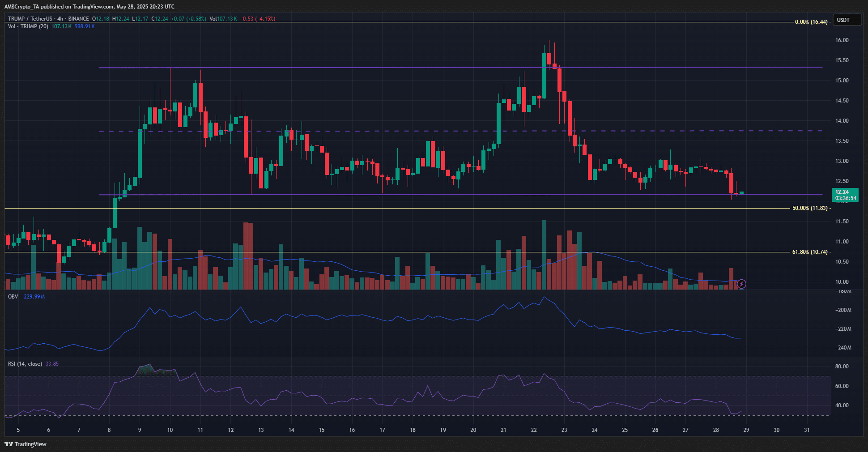Click the 15.50 price axis label
Screen dimensions: 868x452
tap(842, 60)
